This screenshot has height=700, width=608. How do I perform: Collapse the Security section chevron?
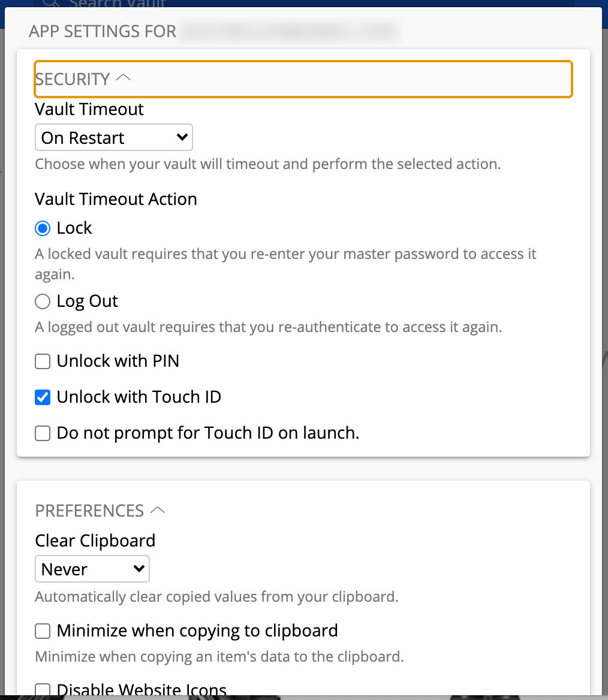point(123,78)
